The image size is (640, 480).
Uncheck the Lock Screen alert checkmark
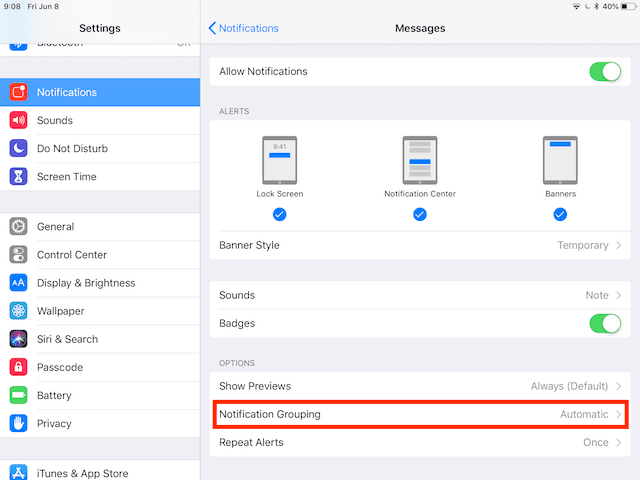pyautogui.click(x=279, y=214)
